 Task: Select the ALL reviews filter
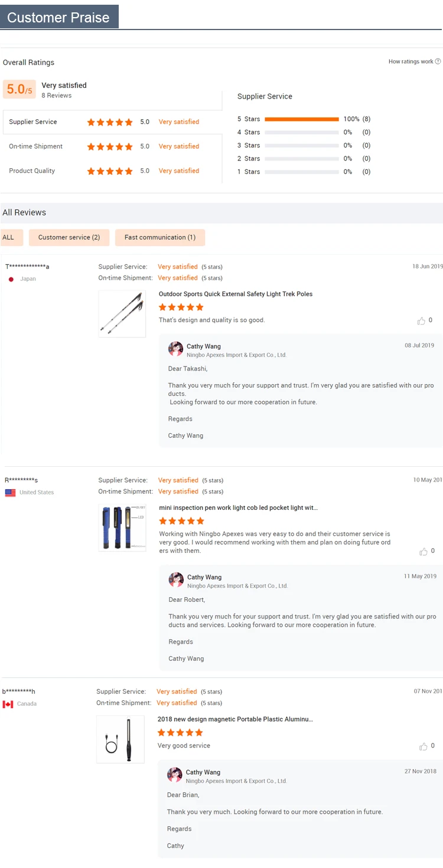(8, 237)
